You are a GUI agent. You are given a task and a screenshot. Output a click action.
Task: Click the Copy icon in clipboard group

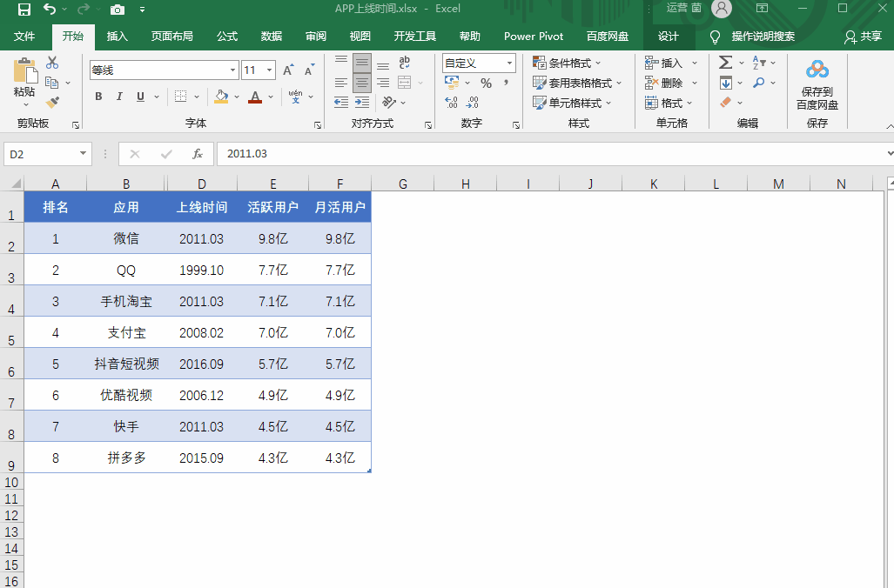52,83
